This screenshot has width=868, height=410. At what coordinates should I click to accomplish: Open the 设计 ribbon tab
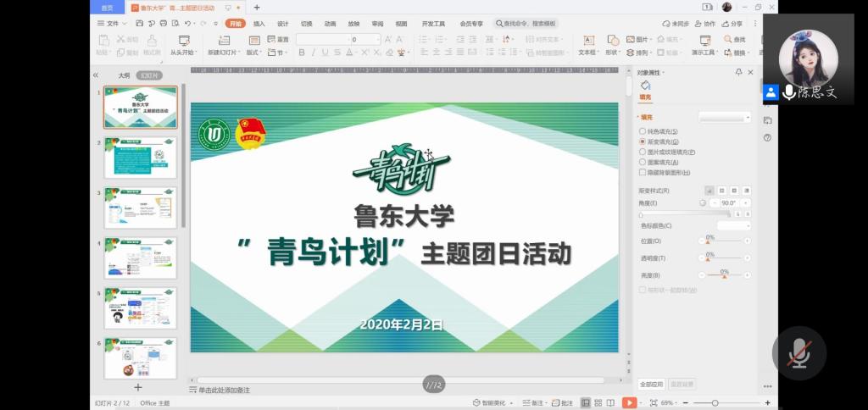coord(283,24)
